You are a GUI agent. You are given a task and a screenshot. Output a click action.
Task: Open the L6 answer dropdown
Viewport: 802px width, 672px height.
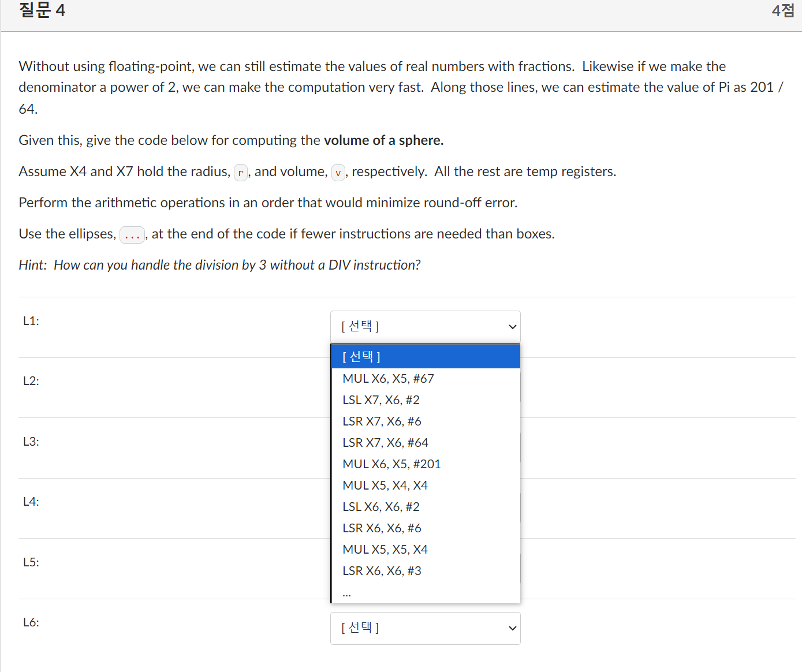click(x=425, y=628)
